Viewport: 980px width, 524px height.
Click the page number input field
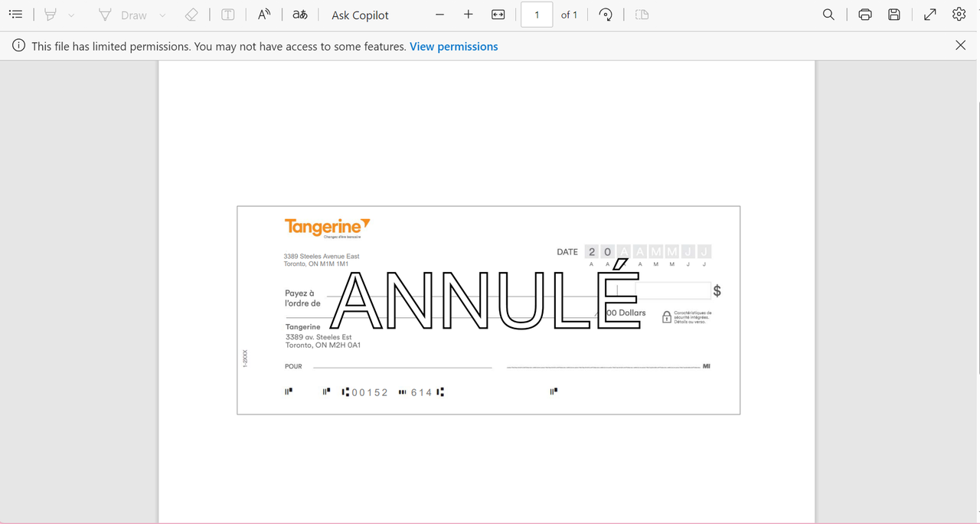(537, 15)
